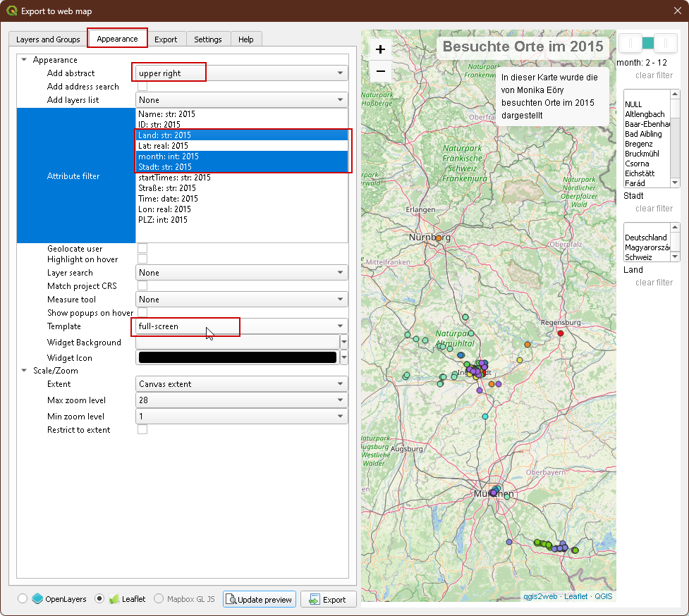Viewport: 689px width, 616px height.
Task: Open the Settings tab
Action: pos(208,39)
